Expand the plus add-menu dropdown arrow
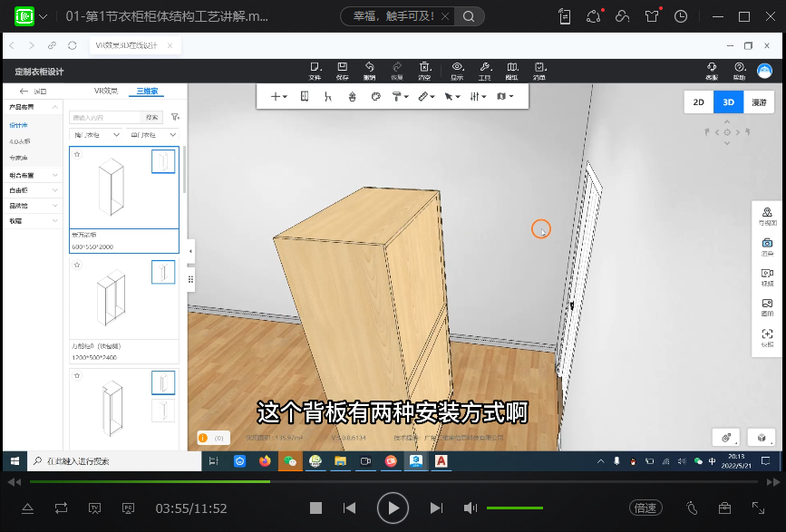Image resolution: width=786 pixels, height=532 pixels. click(286, 96)
